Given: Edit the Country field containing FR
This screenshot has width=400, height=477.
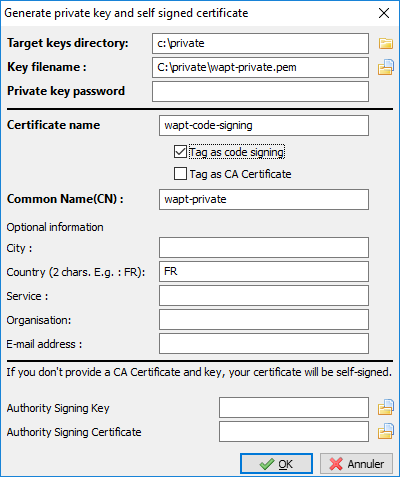Looking at the screenshot, I should coord(264,271).
